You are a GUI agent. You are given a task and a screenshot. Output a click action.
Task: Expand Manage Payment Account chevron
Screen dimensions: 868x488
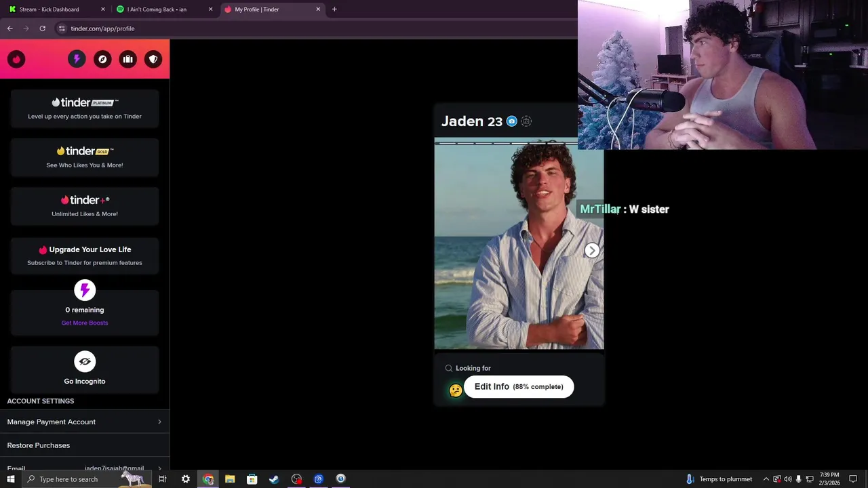click(159, 422)
